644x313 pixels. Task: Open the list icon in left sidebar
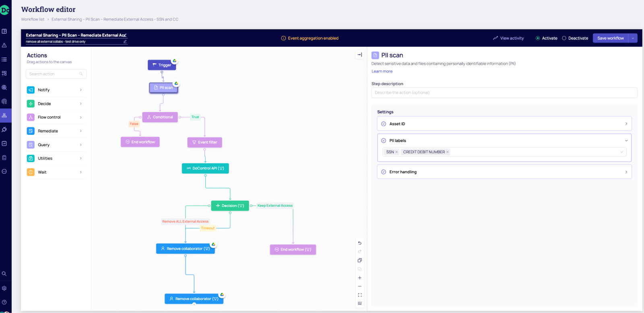(4, 59)
